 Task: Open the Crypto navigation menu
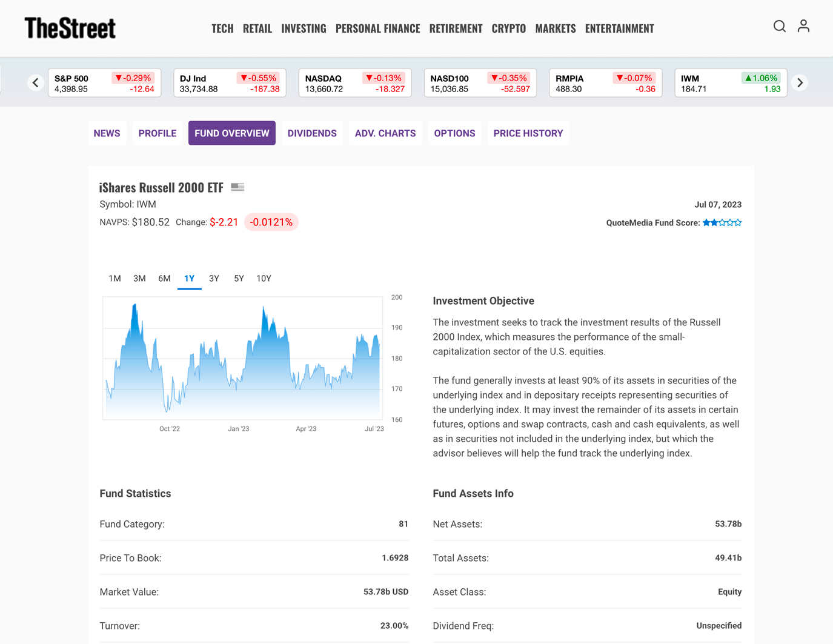point(508,28)
